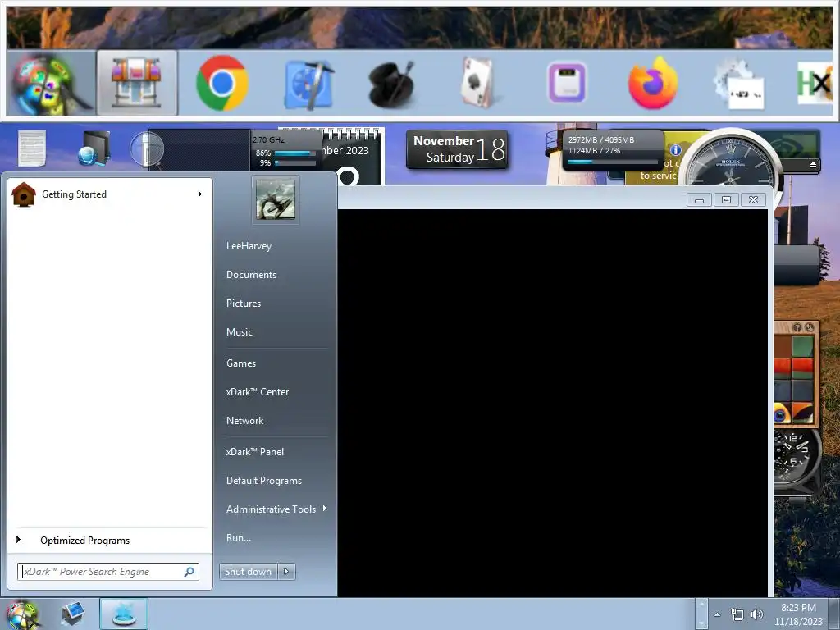
Task: Click the blue safe with pickaxe dock icon
Action: [x=308, y=84]
